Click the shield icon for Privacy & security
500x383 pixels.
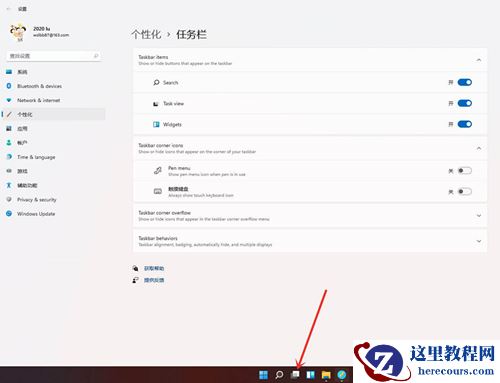[9, 199]
